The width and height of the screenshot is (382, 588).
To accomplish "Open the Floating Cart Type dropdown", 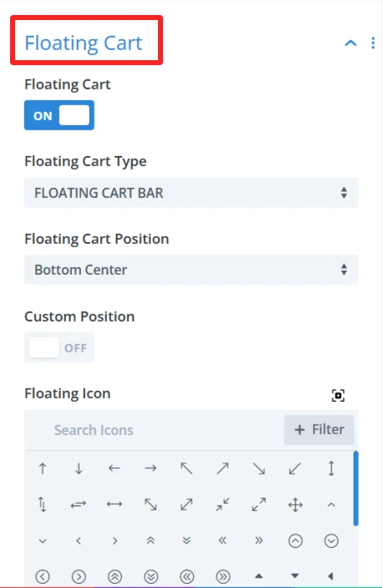I will (x=191, y=193).
